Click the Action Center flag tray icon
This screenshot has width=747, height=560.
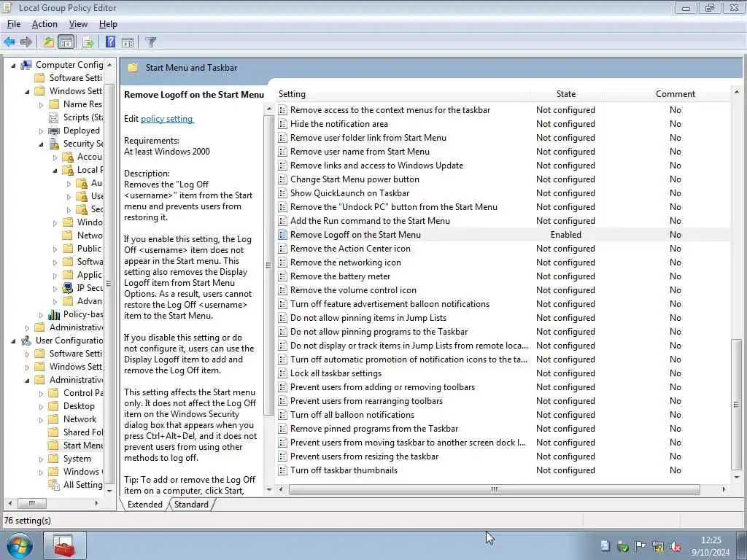tap(640, 546)
